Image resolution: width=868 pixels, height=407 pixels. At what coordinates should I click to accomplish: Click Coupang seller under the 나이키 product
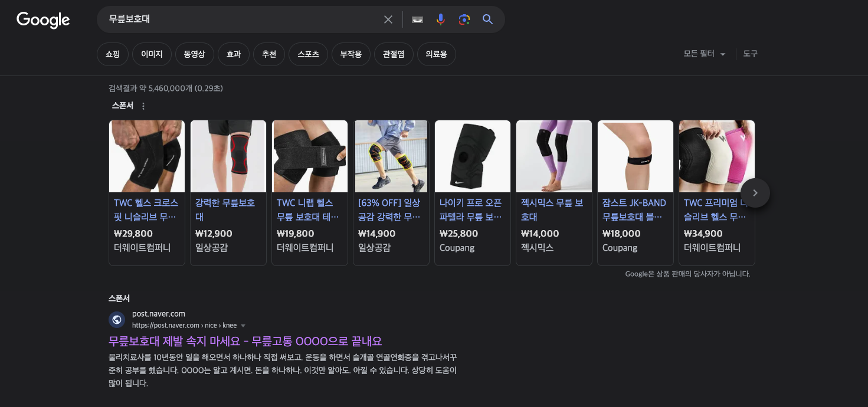coord(457,248)
